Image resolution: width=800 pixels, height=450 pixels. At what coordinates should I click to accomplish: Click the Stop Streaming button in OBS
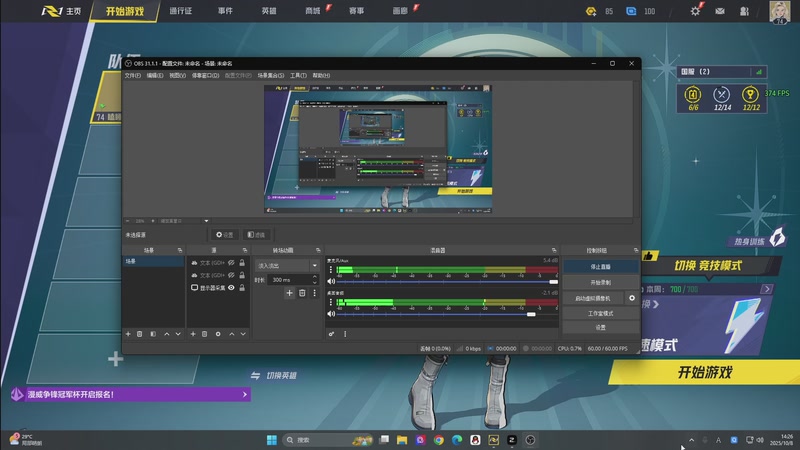click(601, 266)
